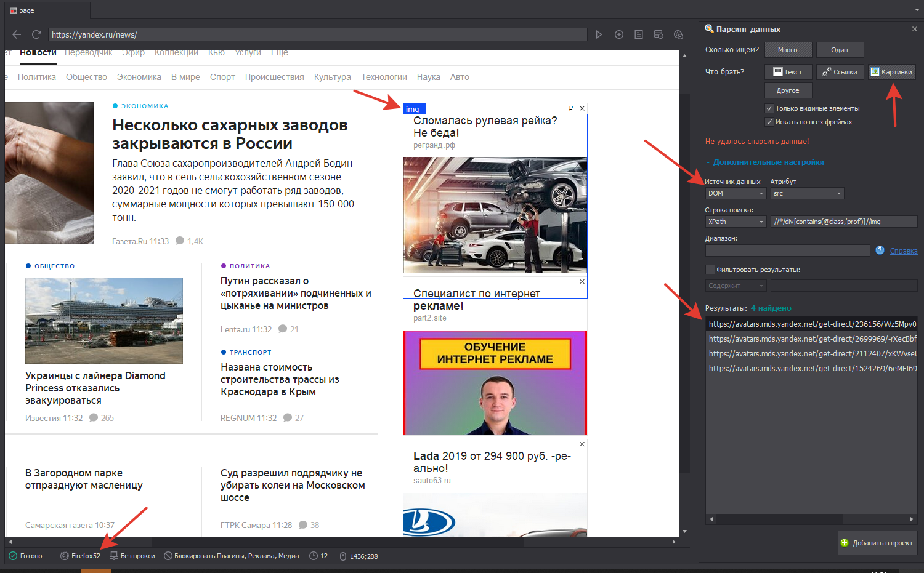Click the Добавить в проект button
This screenshot has height=573, width=924.
[877, 543]
